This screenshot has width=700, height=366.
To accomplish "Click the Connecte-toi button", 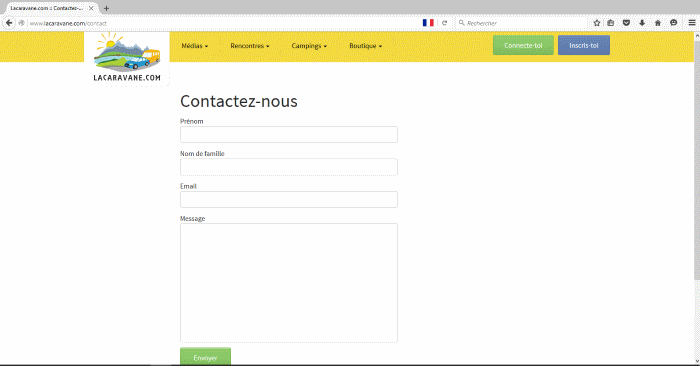I will pyautogui.click(x=523, y=45).
